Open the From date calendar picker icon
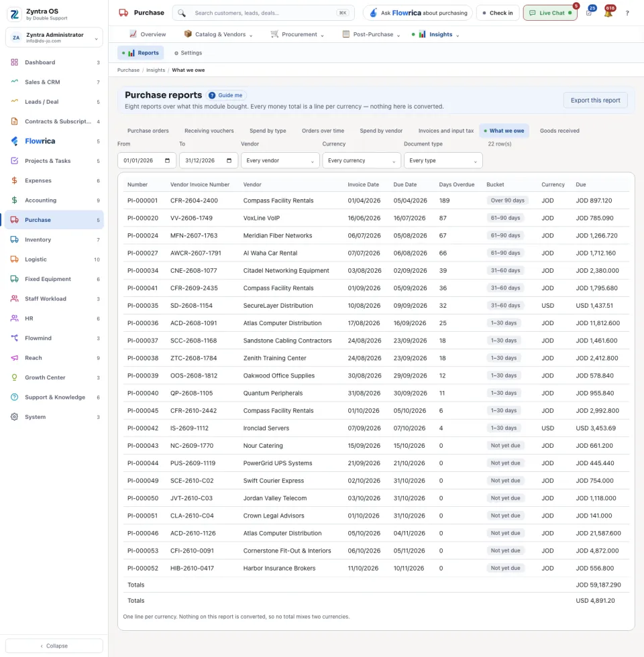 click(x=167, y=160)
